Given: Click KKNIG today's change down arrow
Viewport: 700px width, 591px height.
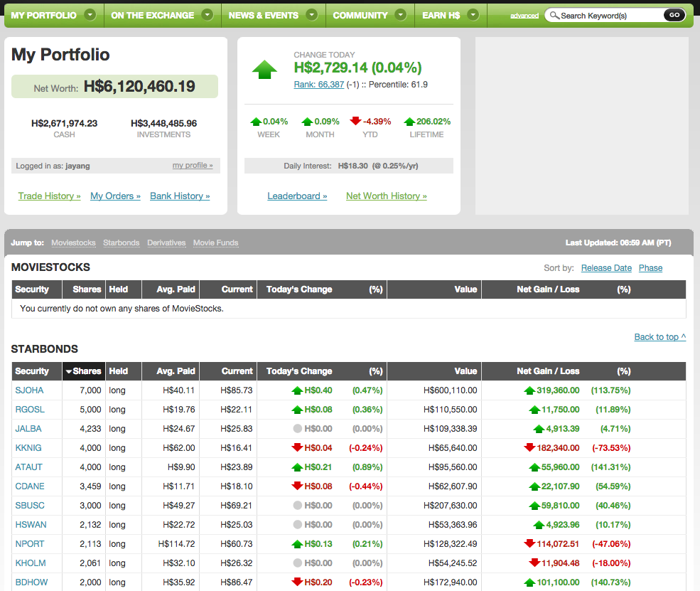Looking at the screenshot, I should (297, 447).
